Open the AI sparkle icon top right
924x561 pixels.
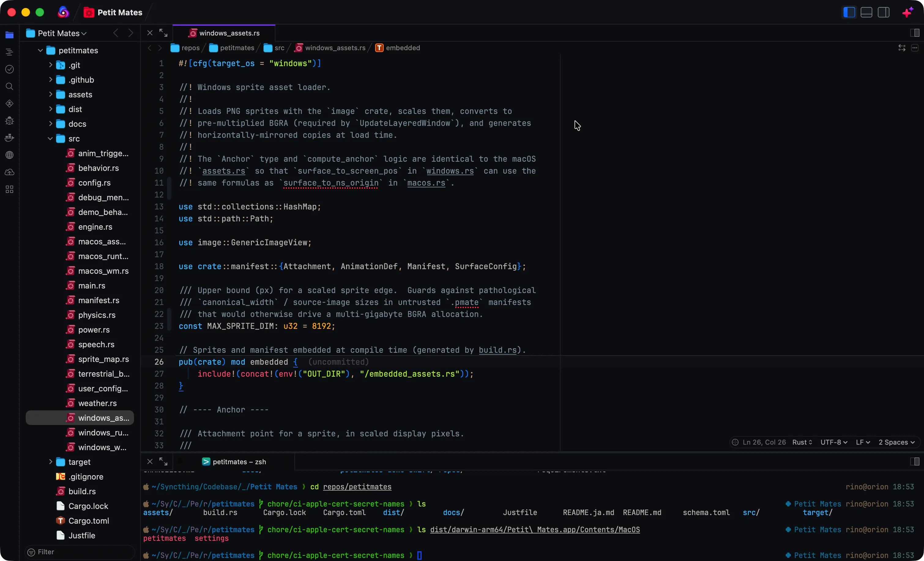click(x=908, y=12)
